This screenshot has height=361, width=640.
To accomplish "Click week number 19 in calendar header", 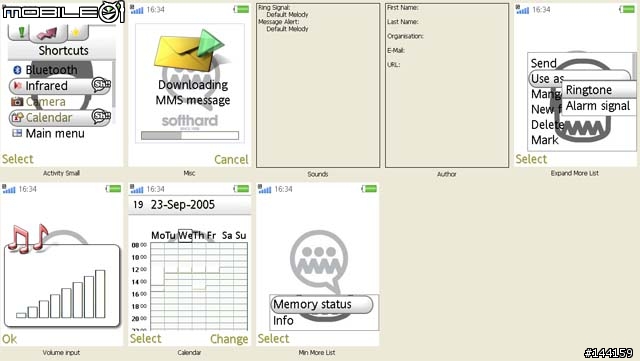I will (138, 205).
